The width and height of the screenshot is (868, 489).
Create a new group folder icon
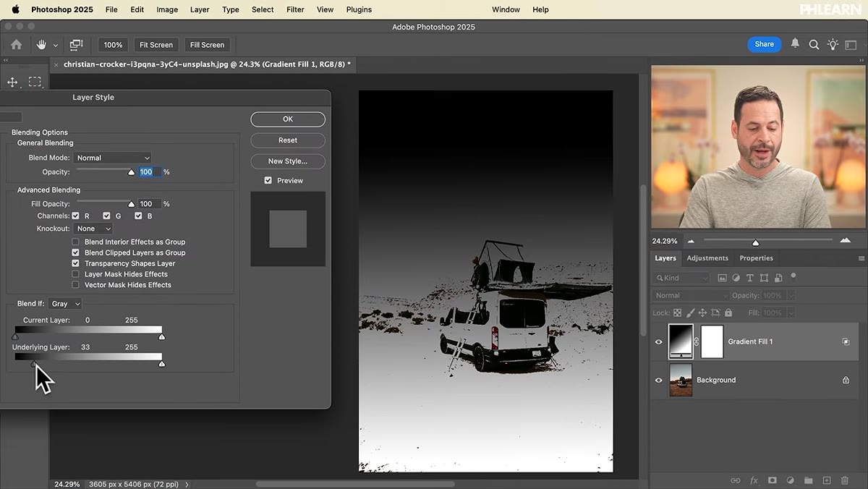(x=809, y=480)
